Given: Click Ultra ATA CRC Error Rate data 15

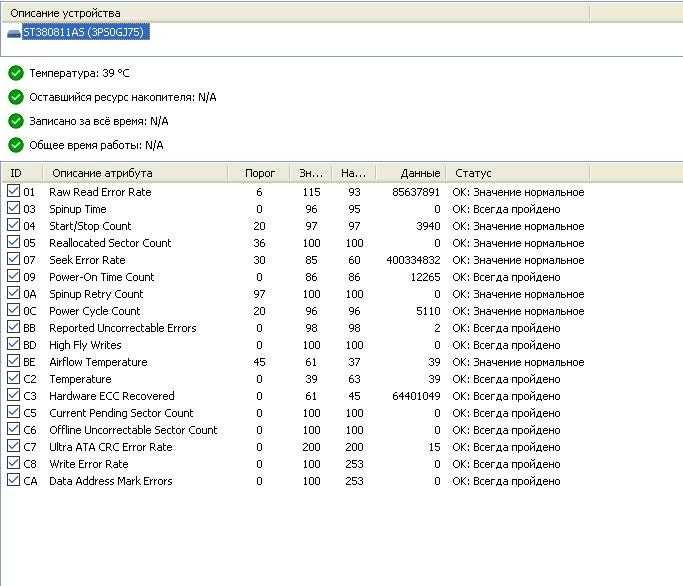Looking at the screenshot, I should click(434, 447).
